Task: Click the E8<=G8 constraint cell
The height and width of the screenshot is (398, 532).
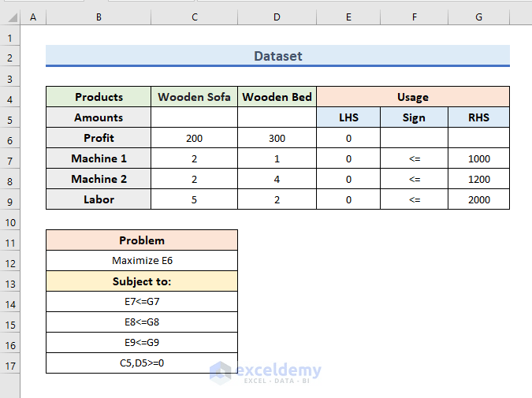Action: click(142, 322)
